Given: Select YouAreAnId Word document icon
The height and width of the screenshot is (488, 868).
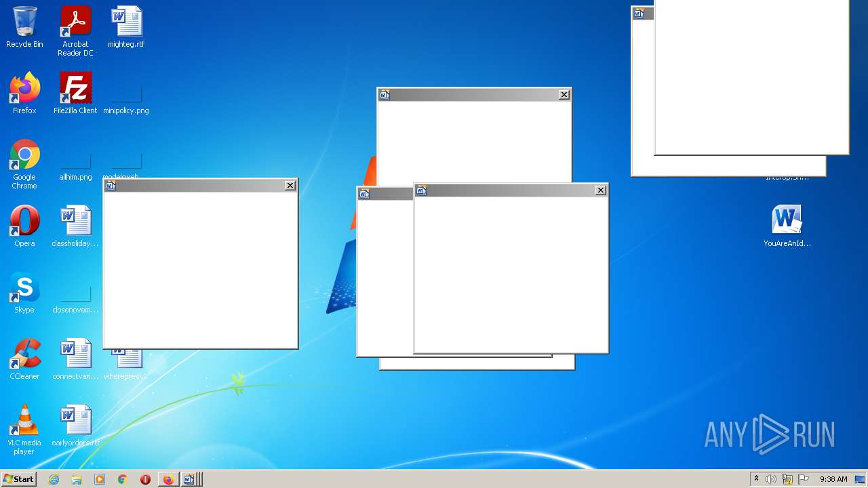Looking at the screenshot, I should point(787,226).
